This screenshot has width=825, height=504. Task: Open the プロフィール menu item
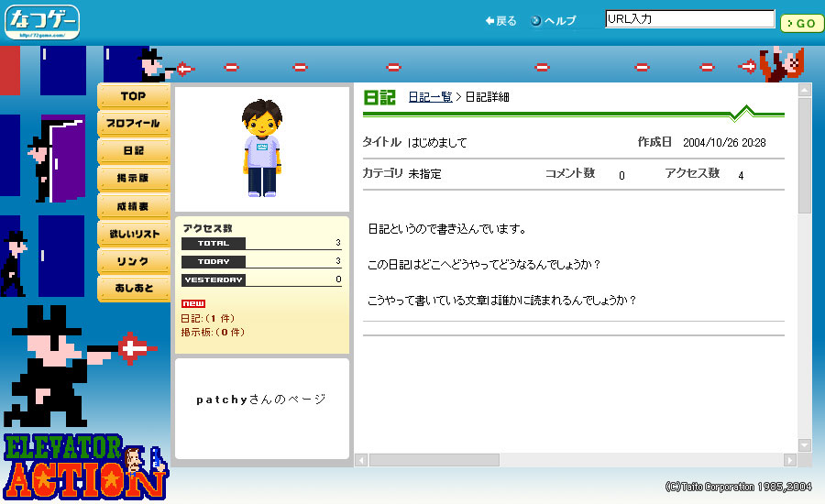[133, 124]
